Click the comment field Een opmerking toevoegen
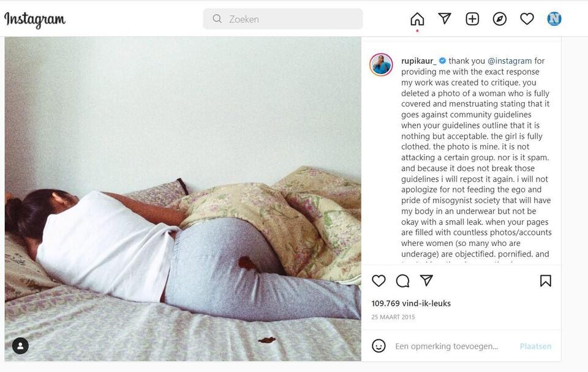The width and height of the screenshot is (588, 372). (x=447, y=346)
